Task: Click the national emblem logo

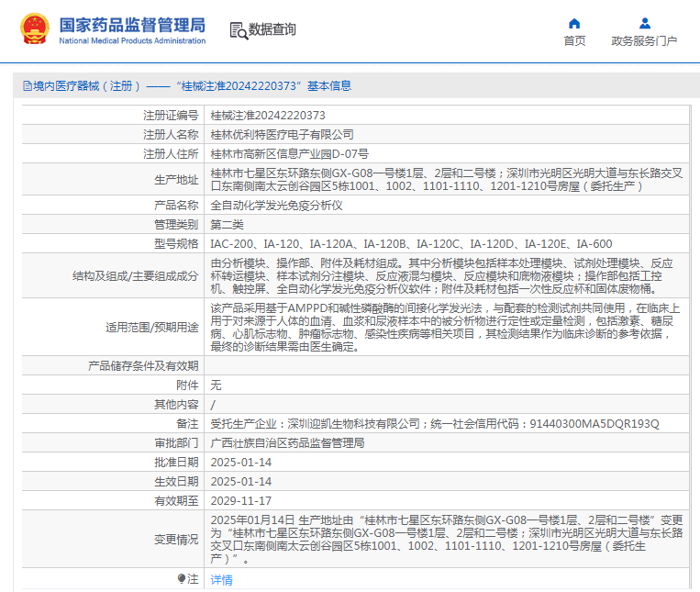Action: coord(35,29)
